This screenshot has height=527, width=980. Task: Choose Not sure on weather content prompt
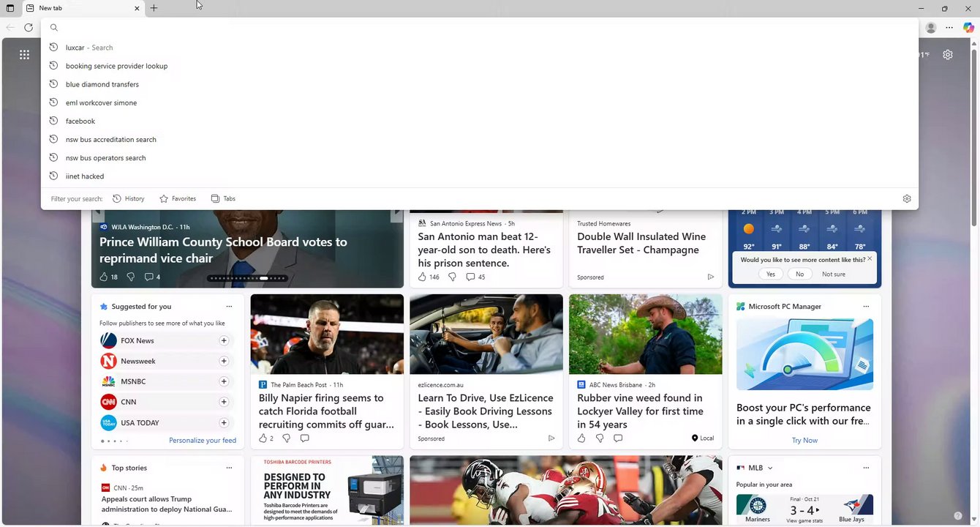click(834, 274)
